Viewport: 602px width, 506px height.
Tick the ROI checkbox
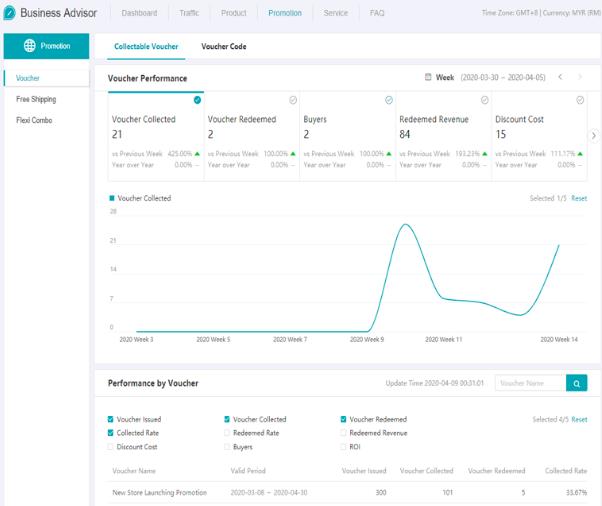pyautogui.click(x=344, y=447)
